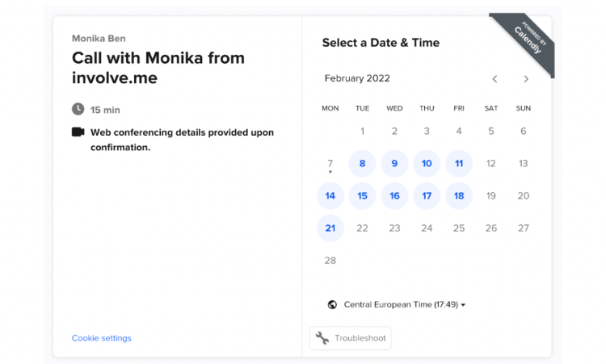Open Cookie settings link
This screenshot has height=364, width=606.
(x=102, y=338)
